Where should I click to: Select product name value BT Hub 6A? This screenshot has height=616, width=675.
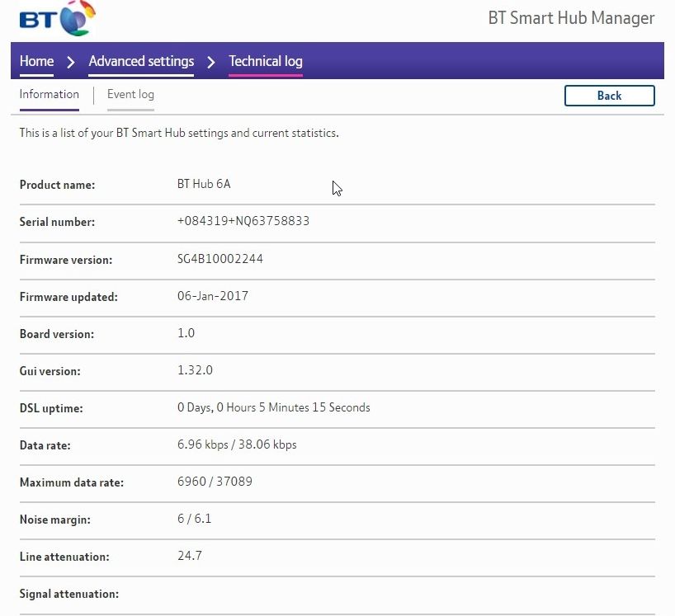click(x=204, y=184)
